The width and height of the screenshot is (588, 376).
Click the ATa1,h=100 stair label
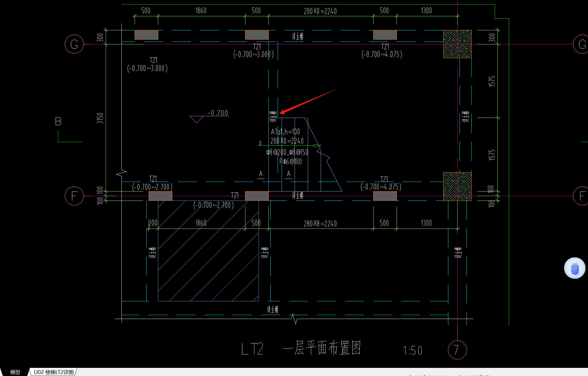(x=285, y=132)
